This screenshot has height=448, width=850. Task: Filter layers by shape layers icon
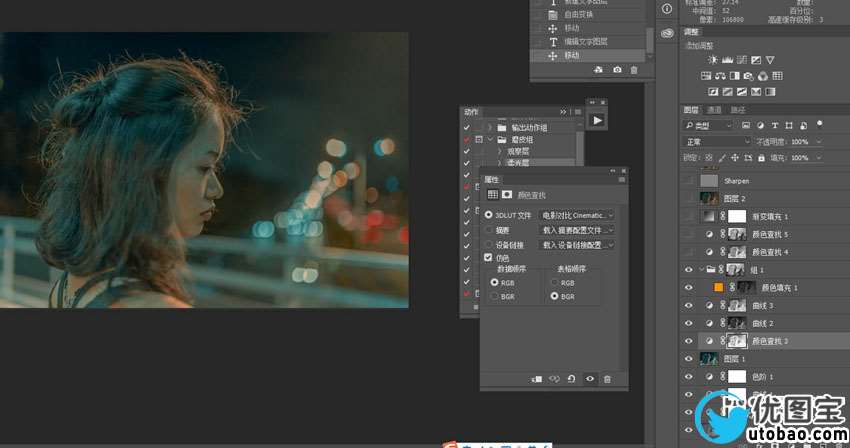point(789,125)
